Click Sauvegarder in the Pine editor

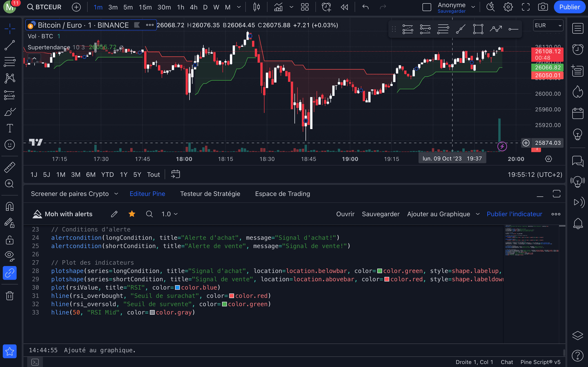point(381,214)
